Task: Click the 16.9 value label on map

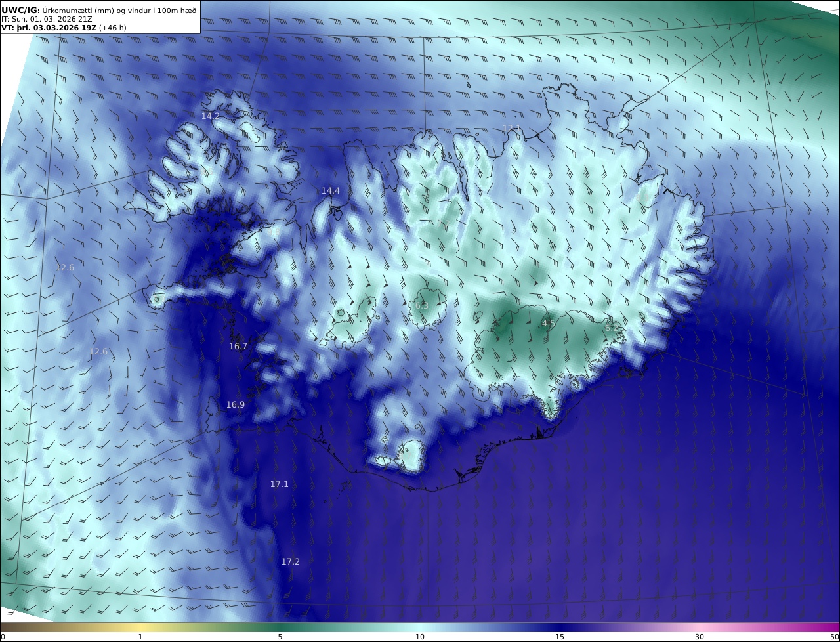Action: (235, 405)
